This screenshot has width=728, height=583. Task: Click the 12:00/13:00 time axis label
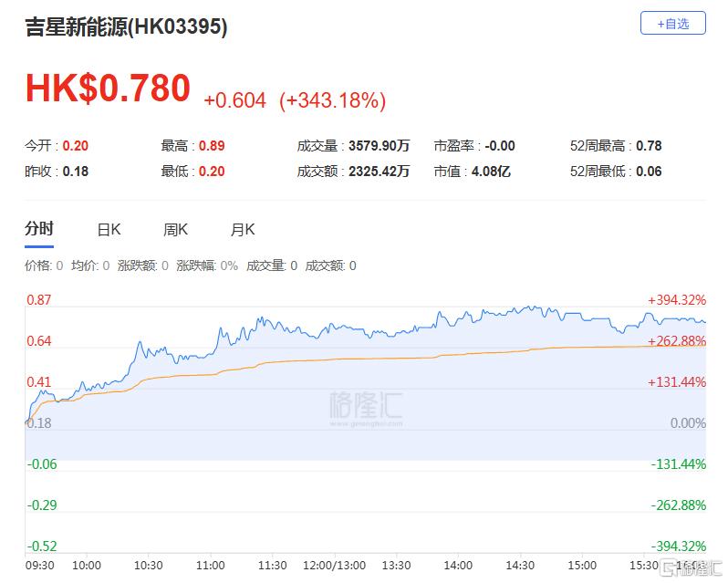tap(334, 565)
